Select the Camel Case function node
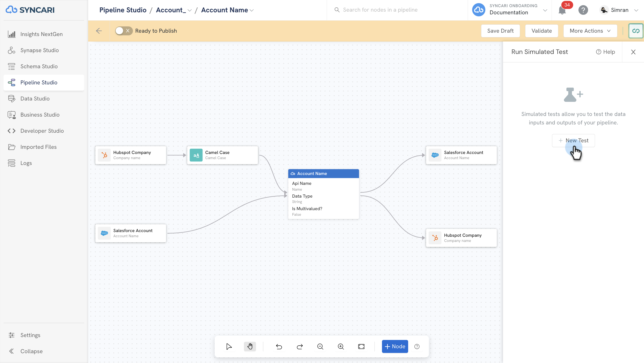 pos(222,155)
